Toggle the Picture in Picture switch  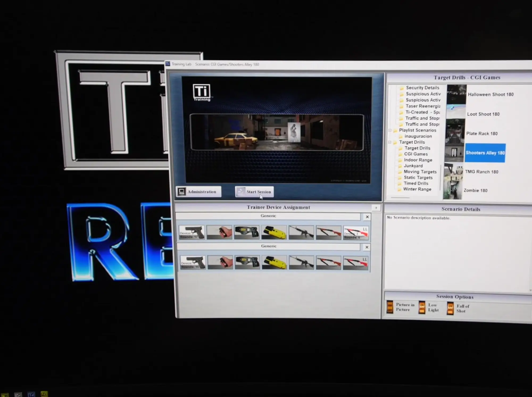click(x=390, y=307)
